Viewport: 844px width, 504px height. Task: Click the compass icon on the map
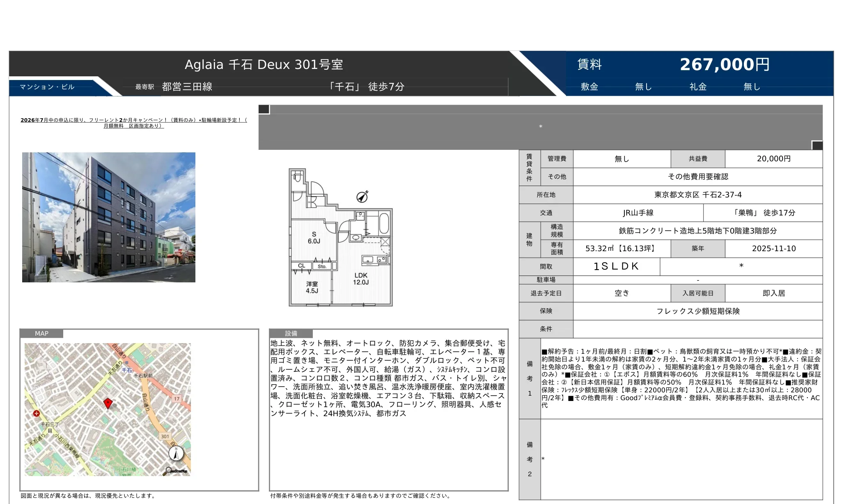point(176,453)
